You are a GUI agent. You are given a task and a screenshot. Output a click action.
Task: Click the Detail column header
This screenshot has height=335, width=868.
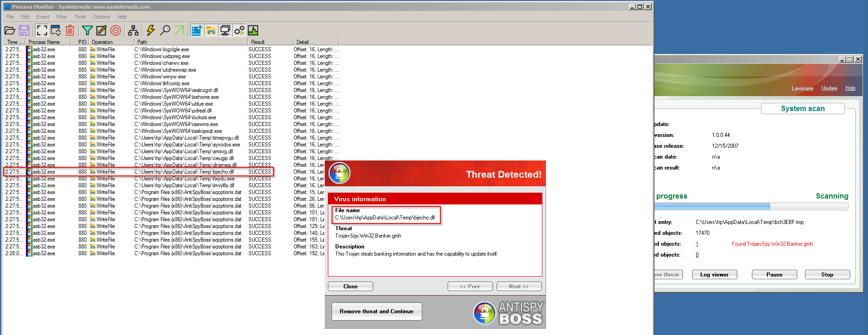316,42
